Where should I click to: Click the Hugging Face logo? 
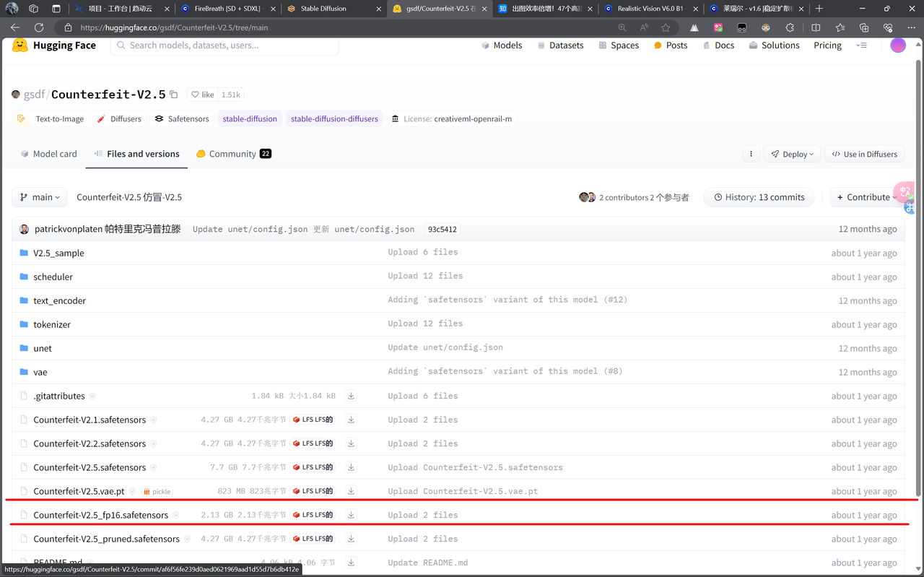point(54,45)
